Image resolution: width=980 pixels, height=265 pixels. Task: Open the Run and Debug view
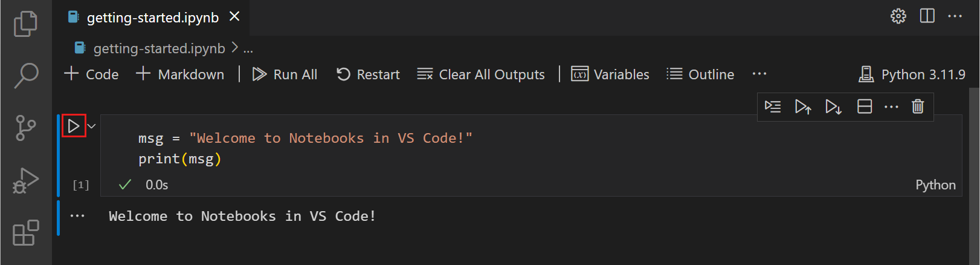pos(25,180)
